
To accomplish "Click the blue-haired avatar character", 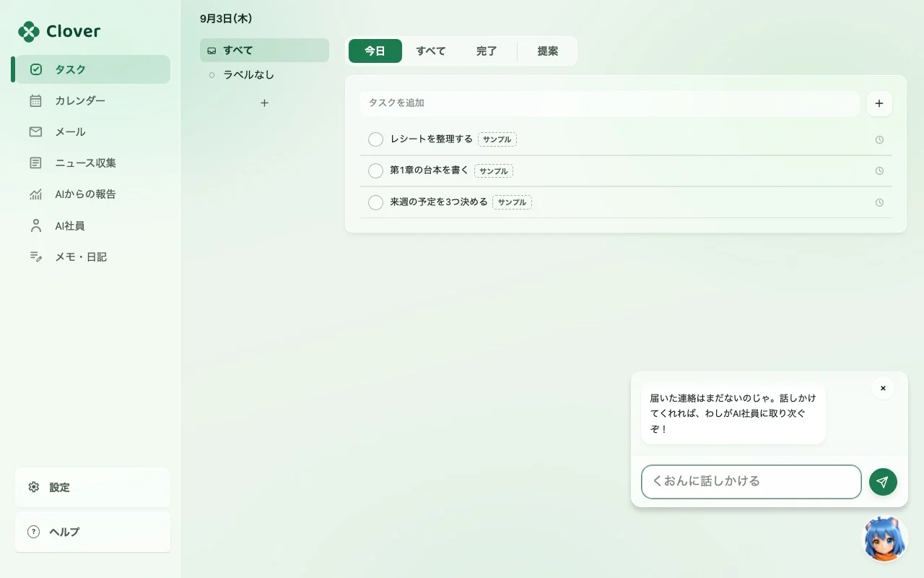I will coord(886,539).
